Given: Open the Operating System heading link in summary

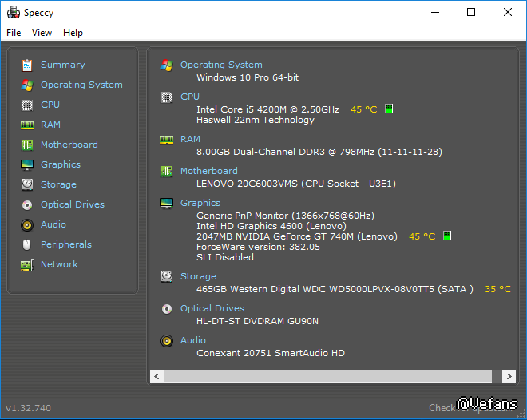Looking at the screenshot, I should tap(221, 65).
